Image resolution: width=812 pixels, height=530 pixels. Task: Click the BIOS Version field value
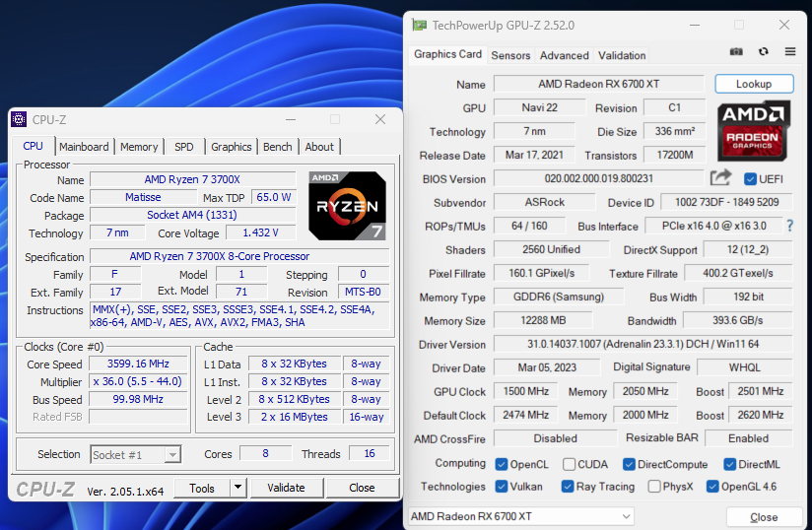tap(598, 178)
